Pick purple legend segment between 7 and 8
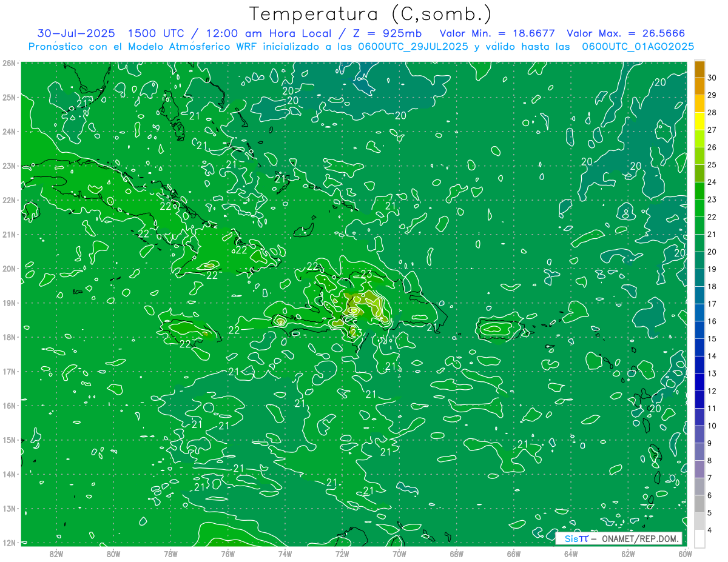Viewport: 728px width, 562px height. coord(699,469)
